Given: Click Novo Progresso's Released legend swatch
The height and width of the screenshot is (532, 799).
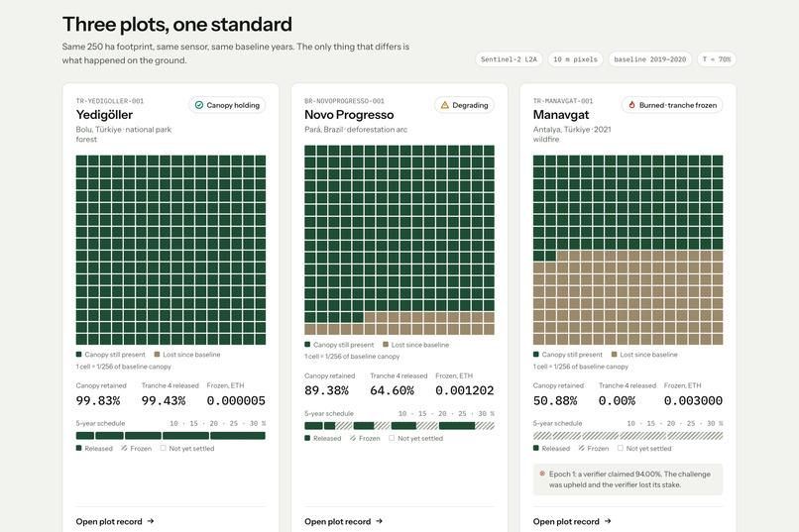Looking at the screenshot, I should pos(307,438).
